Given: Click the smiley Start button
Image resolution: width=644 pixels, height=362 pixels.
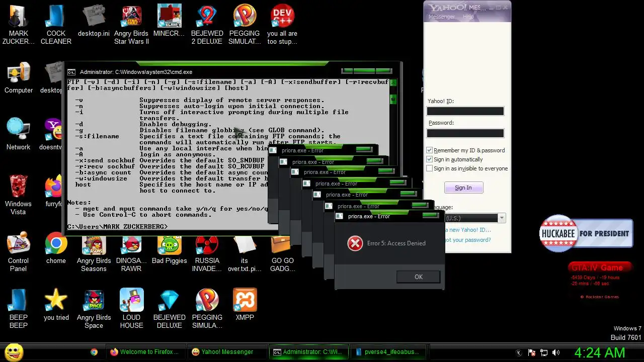Looking at the screenshot, I should (14, 352).
